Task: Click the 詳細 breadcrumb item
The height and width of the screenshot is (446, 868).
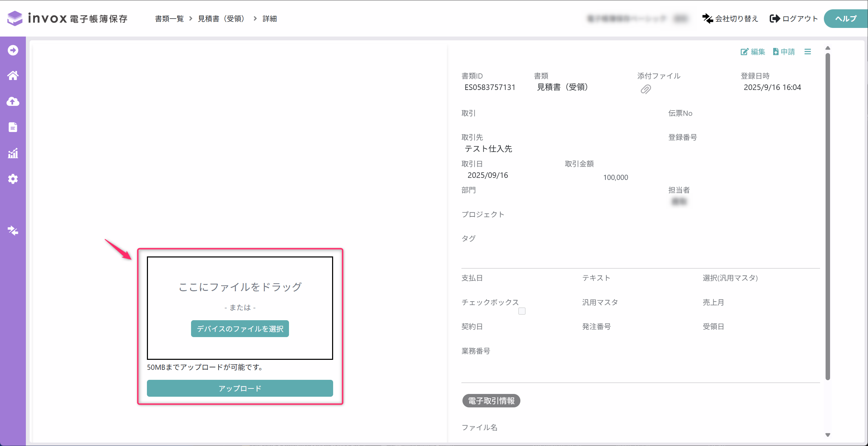Action: (270, 19)
